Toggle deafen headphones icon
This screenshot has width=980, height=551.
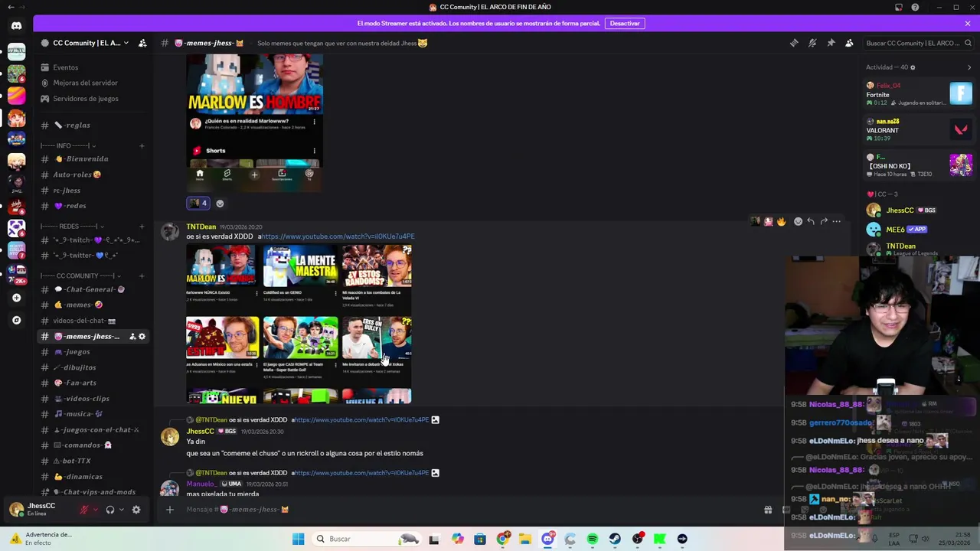click(110, 510)
